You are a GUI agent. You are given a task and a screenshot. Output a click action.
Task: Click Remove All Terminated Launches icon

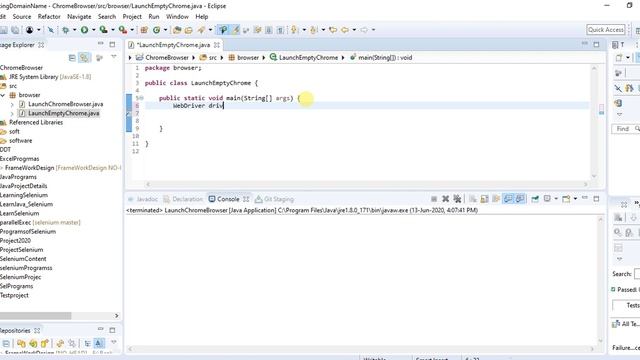pyautogui.click(x=458, y=199)
